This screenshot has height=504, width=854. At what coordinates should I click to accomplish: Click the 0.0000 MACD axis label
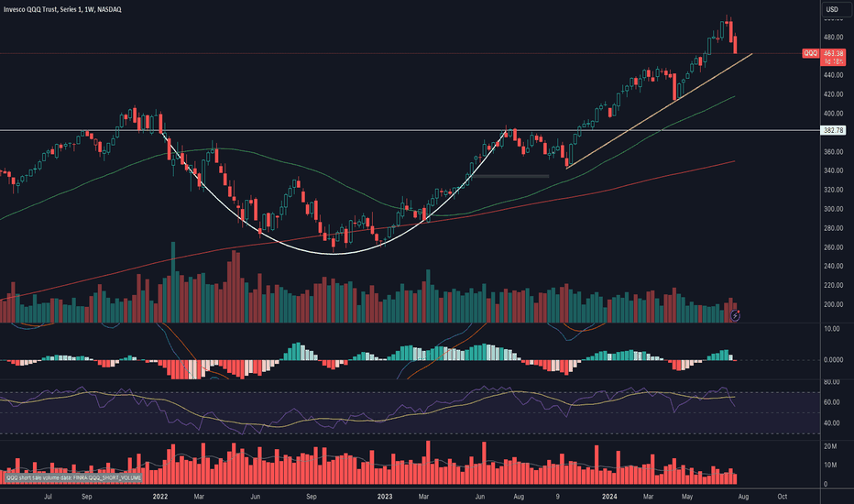(833, 360)
